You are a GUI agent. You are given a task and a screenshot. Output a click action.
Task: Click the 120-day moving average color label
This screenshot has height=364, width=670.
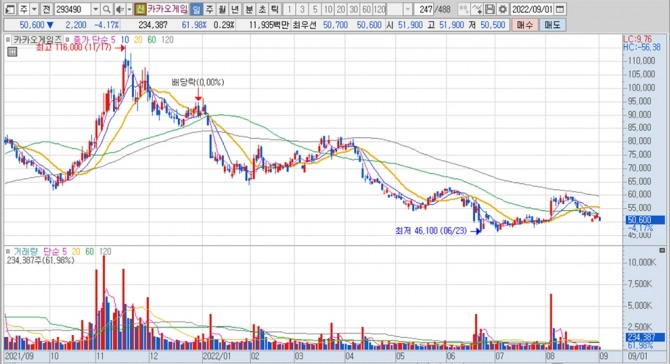pos(168,40)
